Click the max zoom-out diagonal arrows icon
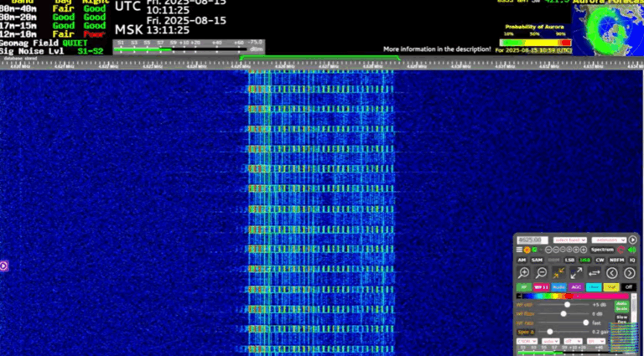644x356 pixels. [x=577, y=273]
